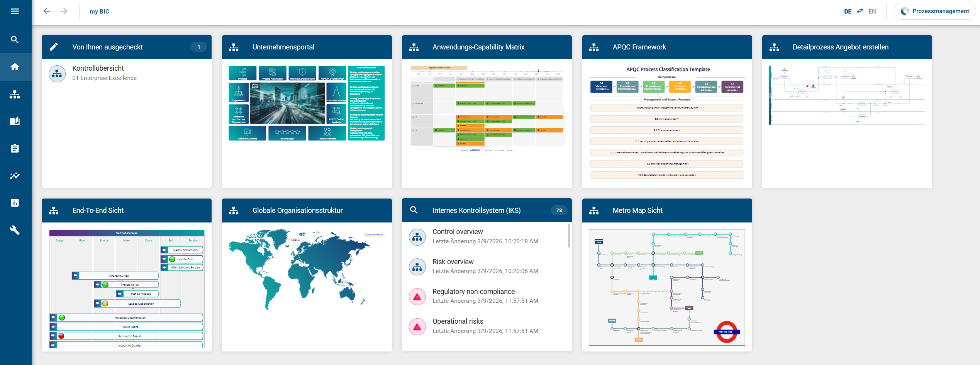Open the End-To-End Sicht card title
This screenshot has width=980, height=365.
(98, 211)
